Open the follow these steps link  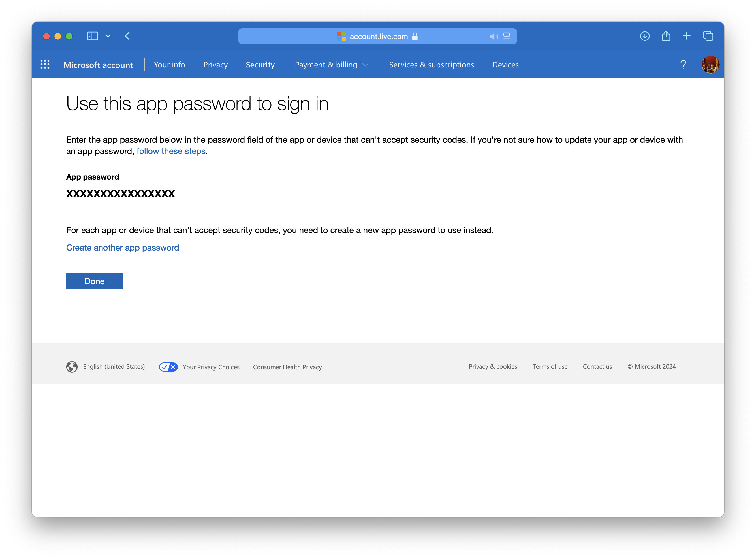point(171,151)
